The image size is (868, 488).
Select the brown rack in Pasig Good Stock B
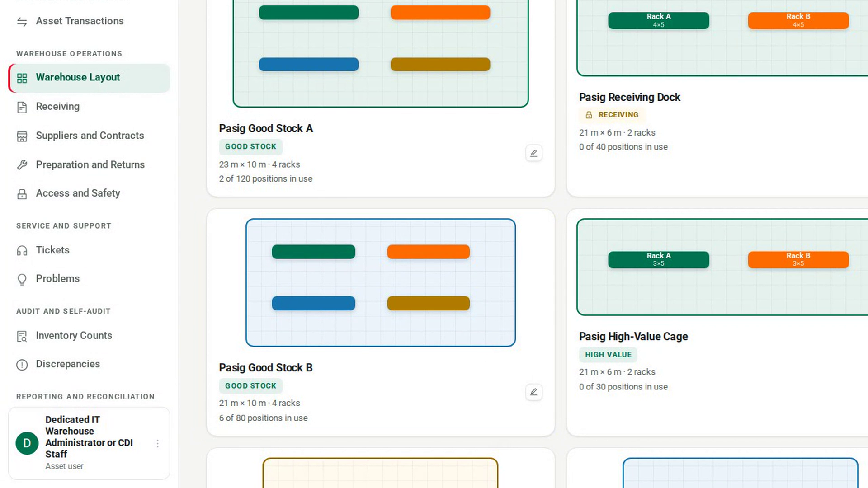(429, 303)
